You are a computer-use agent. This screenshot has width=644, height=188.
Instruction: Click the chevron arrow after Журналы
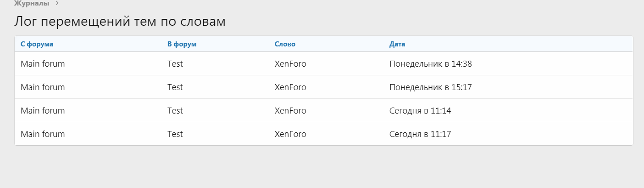(57, 3)
